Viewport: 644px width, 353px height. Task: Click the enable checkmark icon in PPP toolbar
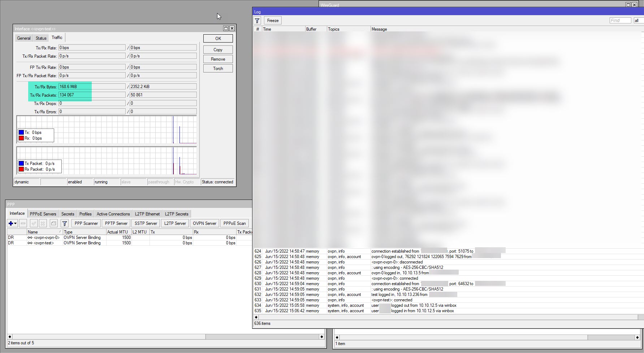tap(34, 223)
